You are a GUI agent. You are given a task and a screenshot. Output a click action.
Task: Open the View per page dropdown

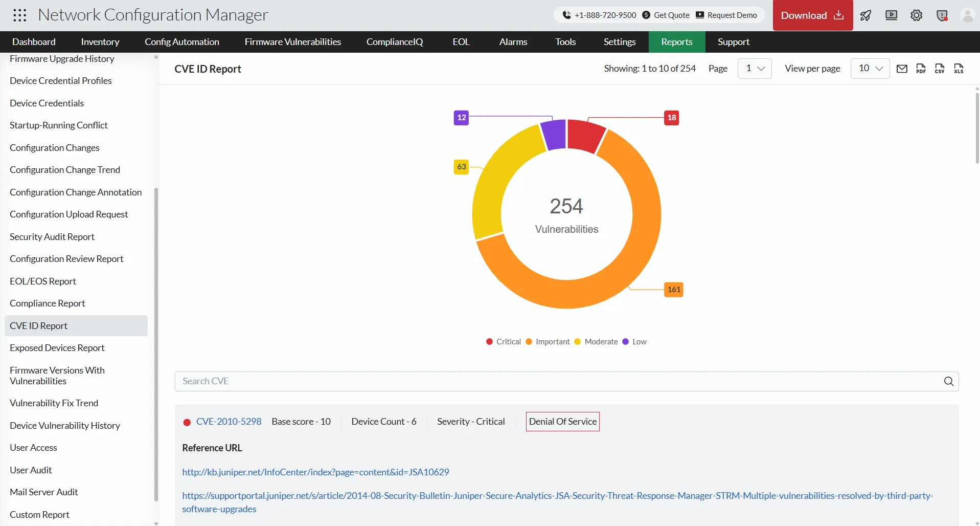870,69
